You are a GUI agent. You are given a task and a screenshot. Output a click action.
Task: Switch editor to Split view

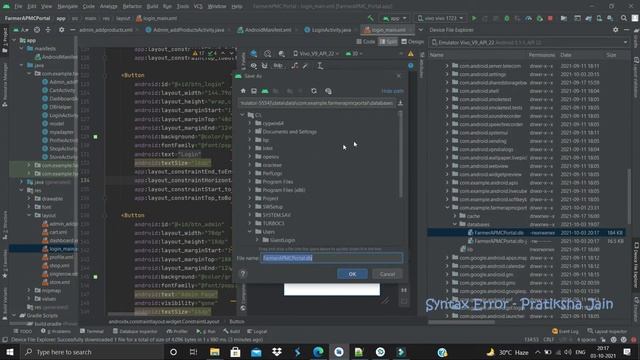coord(388,42)
